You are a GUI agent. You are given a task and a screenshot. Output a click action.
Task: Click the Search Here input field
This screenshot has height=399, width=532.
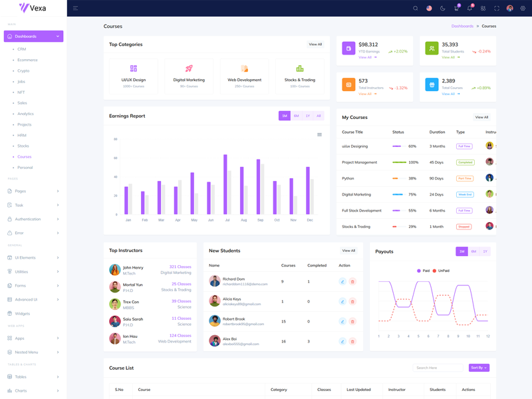[x=438, y=368]
